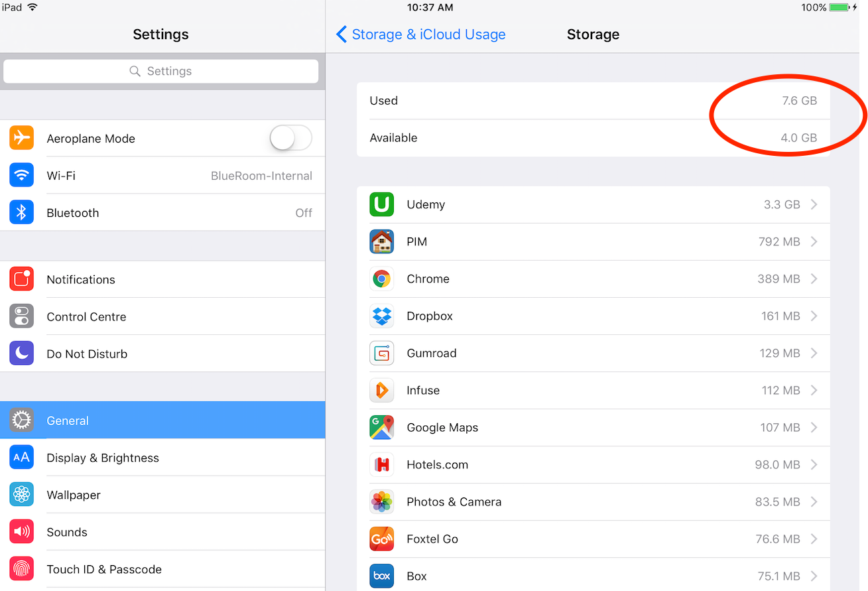This screenshot has width=868, height=591.
Task: Expand Gumroad storage details chevron
Action: (x=814, y=353)
